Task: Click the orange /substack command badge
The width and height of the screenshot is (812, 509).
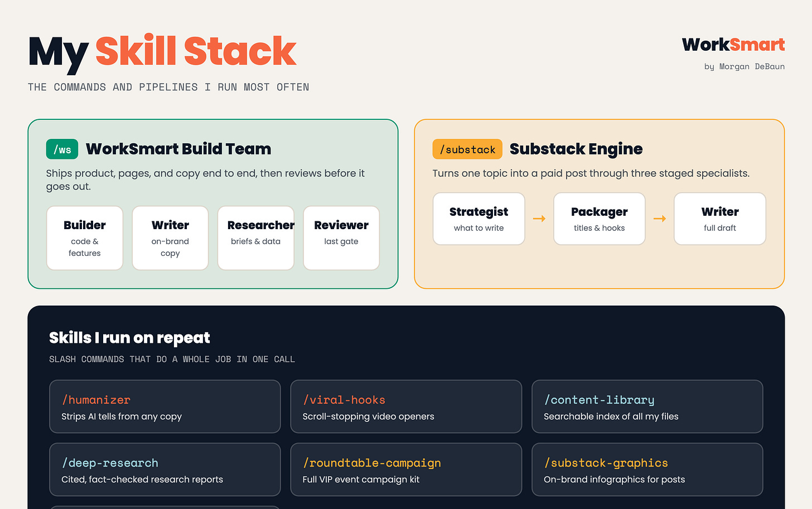Action: (467, 149)
